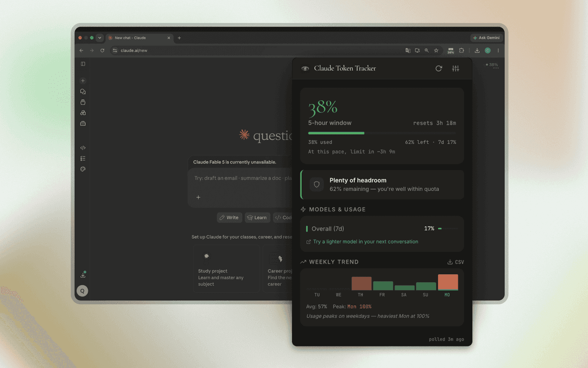Click the 'Plenty of headroom' heading
The image size is (588, 368).
point(358,180)
